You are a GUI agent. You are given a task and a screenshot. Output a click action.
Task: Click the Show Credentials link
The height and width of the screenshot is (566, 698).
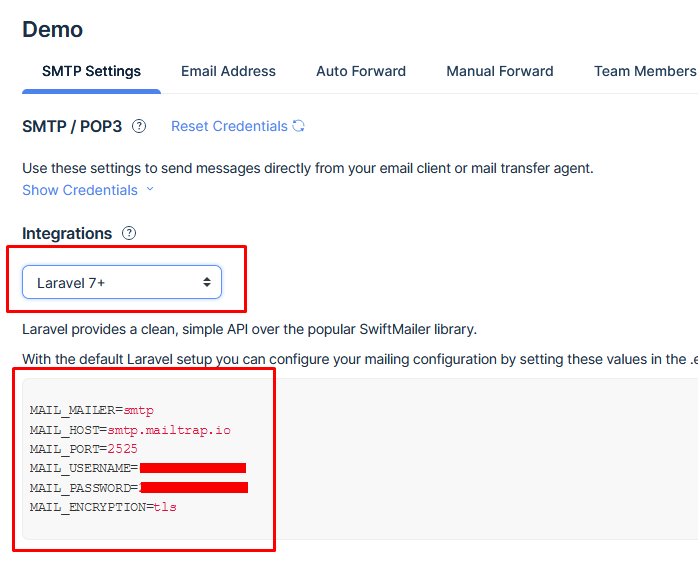(x=80, y=190)
